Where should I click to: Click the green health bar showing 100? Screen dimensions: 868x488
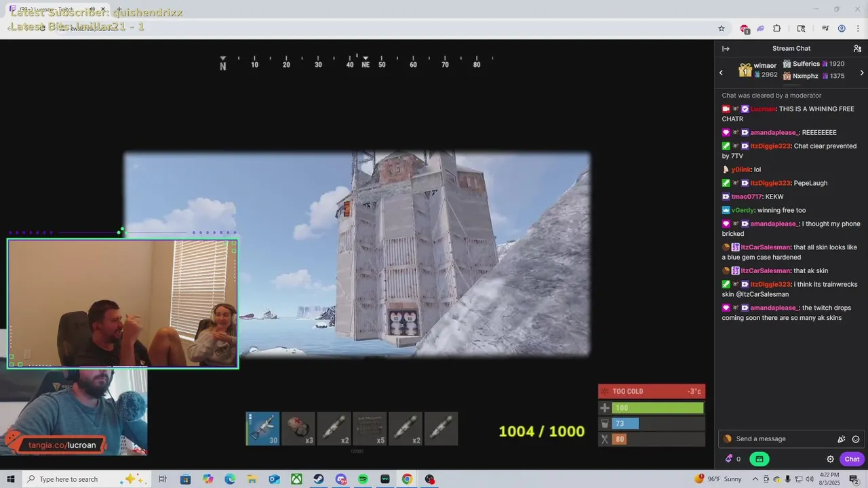click(658, 408)
